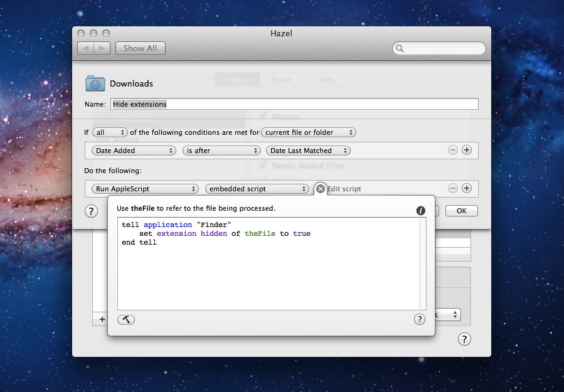Remove the Date Added condition row
Image resolution: width=564 pixels, height=392 pixels.
453,150
